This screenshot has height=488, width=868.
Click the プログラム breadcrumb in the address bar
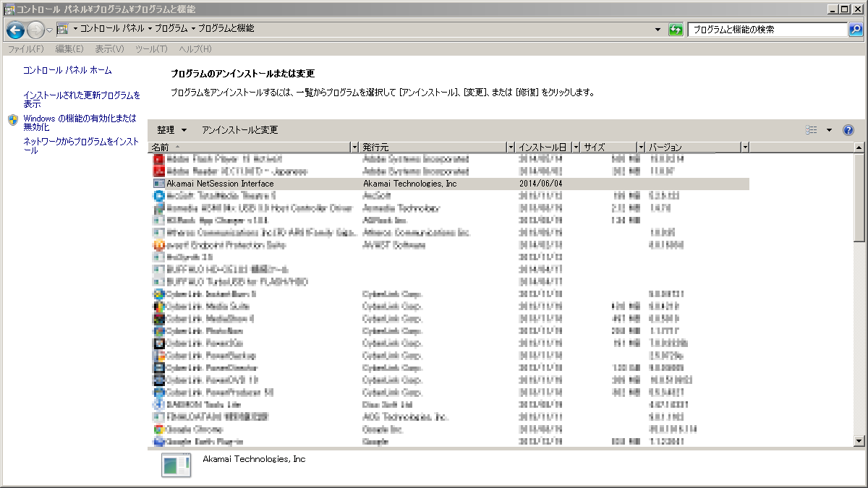pyautogui.click(x=171, y=29)
